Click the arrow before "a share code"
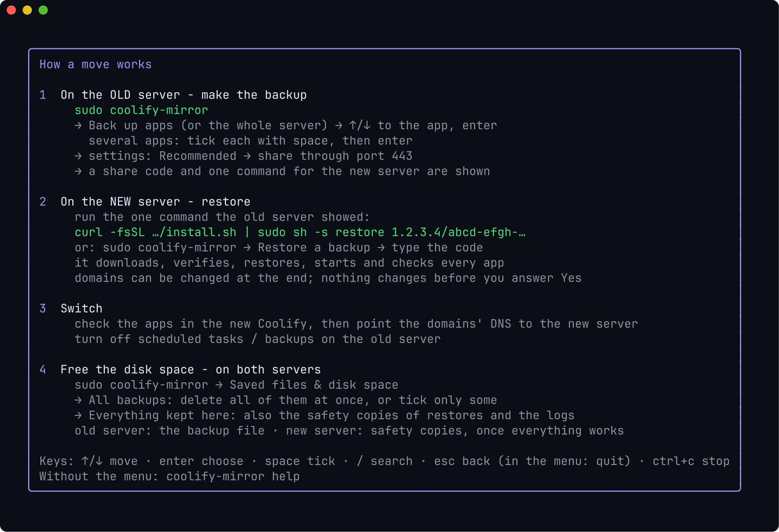The width and height of the screenshot is (779, 532). pos(78,171)
